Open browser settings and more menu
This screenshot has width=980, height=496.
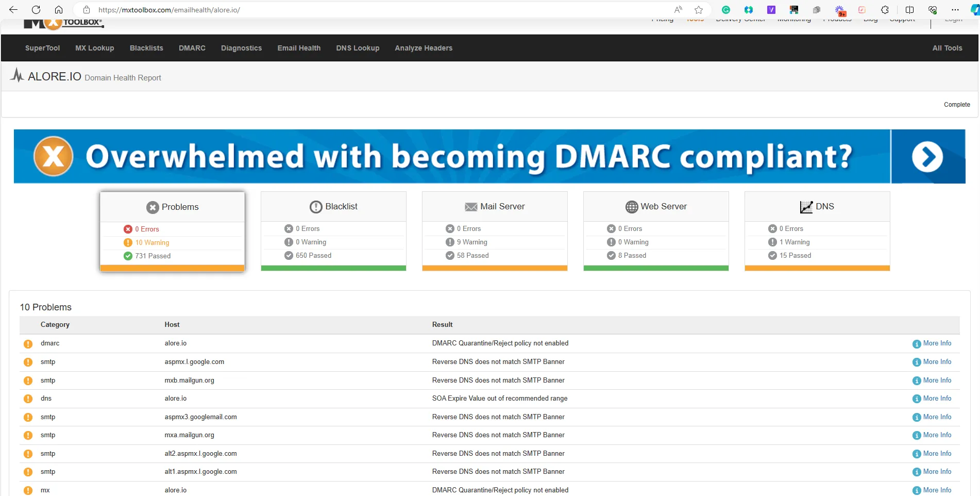click(x=955, y=10)
